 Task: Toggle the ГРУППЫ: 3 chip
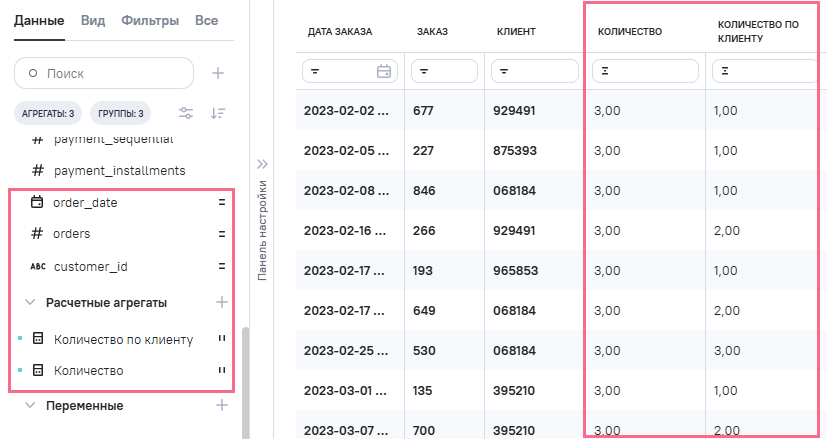[x=122, y=113]
